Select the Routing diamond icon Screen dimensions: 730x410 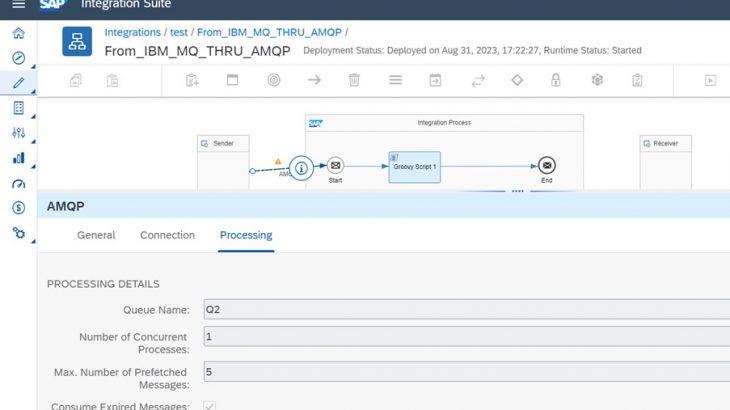point(517,80)
